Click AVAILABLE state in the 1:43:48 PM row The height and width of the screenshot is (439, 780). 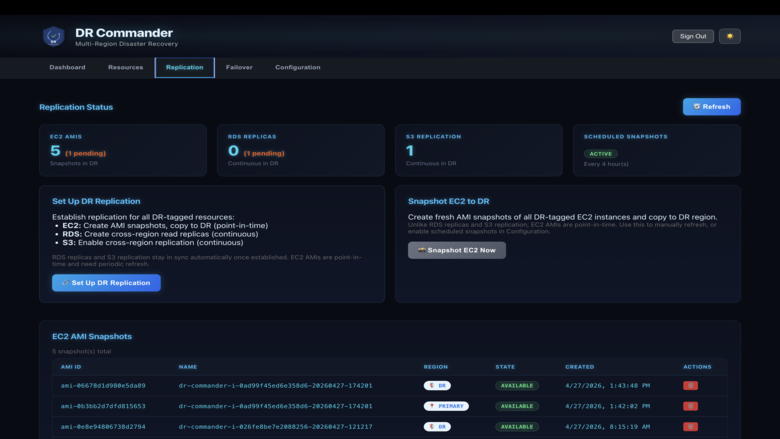click(517, 386)
